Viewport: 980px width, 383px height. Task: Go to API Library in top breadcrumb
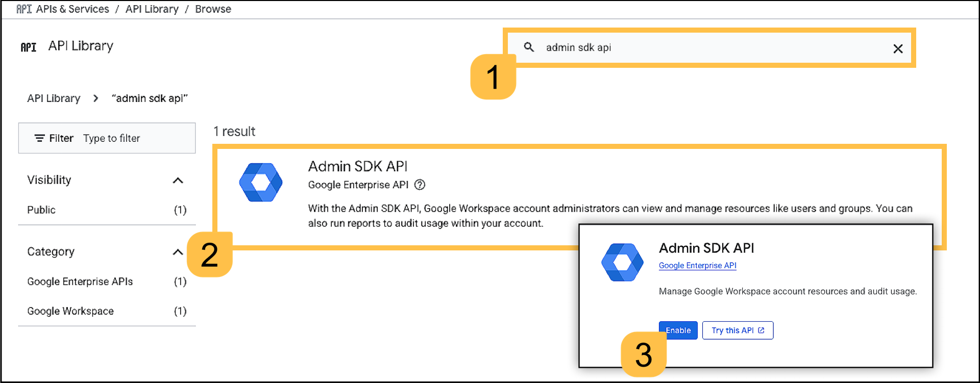pyautogui.click(x=152, y=9)
